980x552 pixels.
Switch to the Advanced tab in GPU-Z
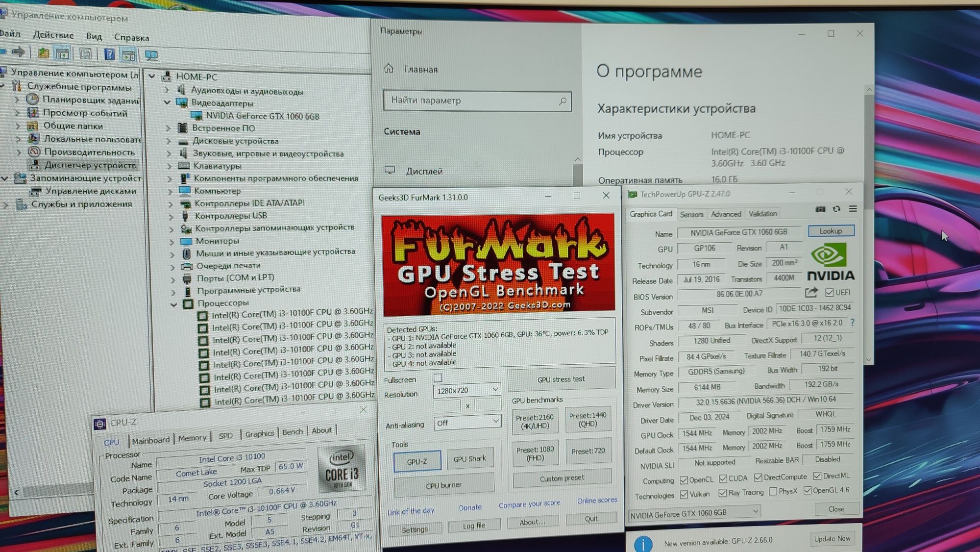726,214
